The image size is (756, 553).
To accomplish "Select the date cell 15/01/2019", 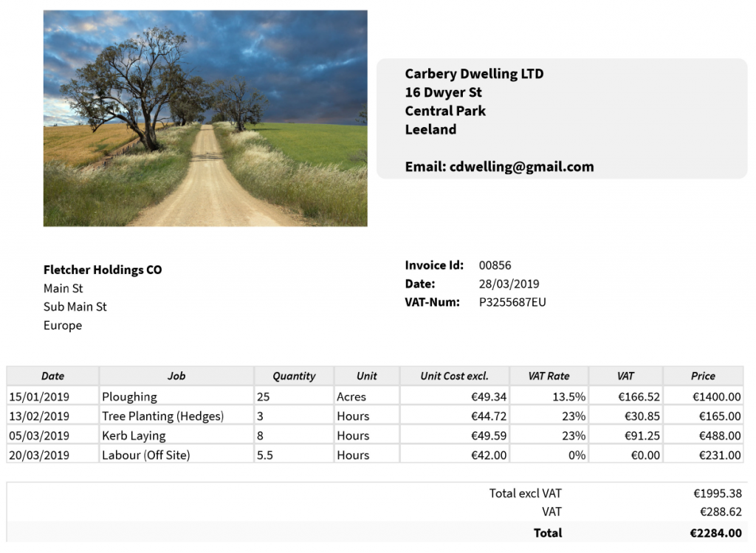I will tap(52, 396).
